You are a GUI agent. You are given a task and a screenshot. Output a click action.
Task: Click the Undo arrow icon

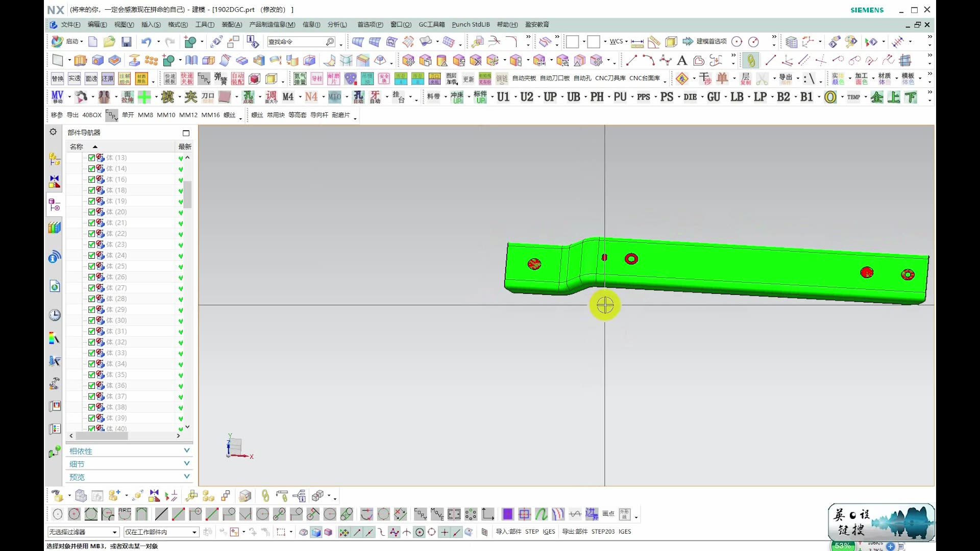[146, 42]
